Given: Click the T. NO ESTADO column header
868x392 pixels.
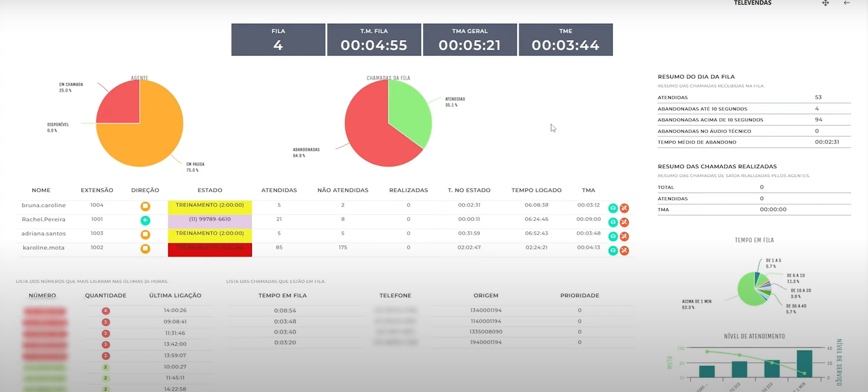Looking at the screenshot, I should tap(469, 190).
